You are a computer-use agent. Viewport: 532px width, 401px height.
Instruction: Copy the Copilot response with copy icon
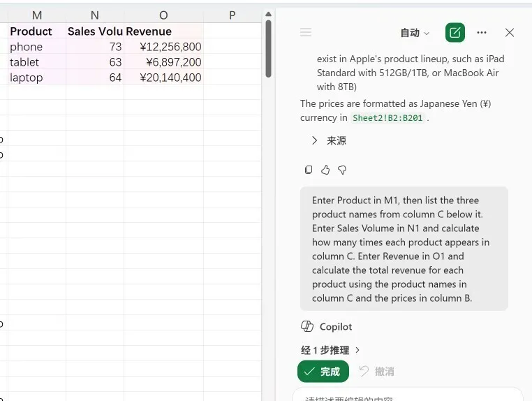[x=309, y=170]
